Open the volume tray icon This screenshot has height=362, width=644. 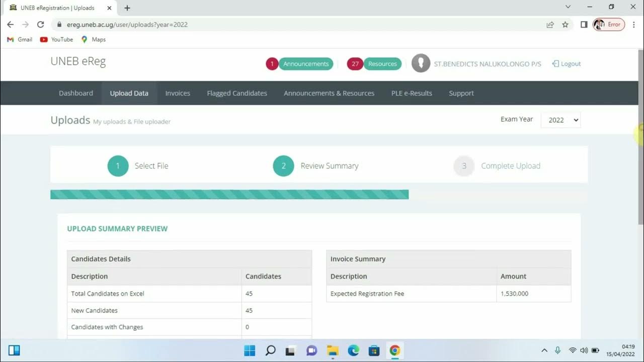click(x=584, y=350)
